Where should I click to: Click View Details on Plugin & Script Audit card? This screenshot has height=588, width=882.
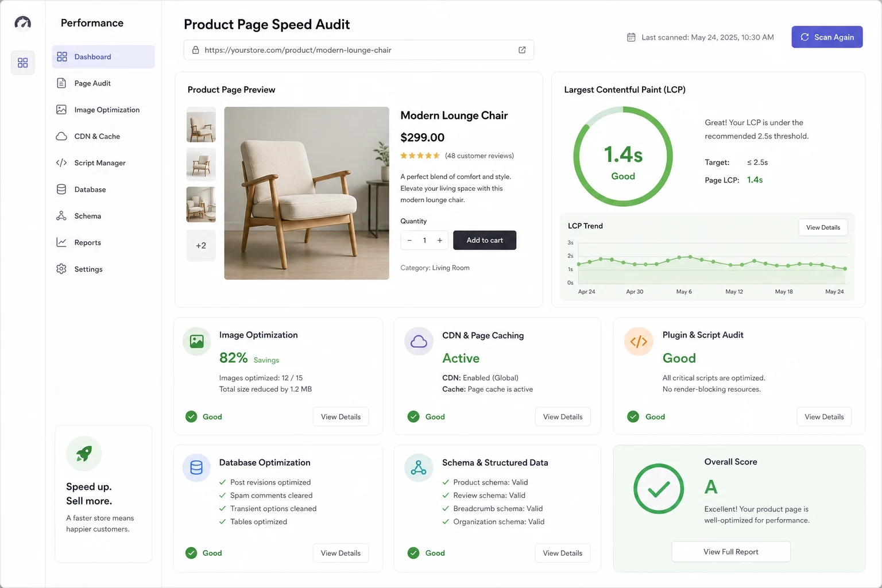click(824, 417)
